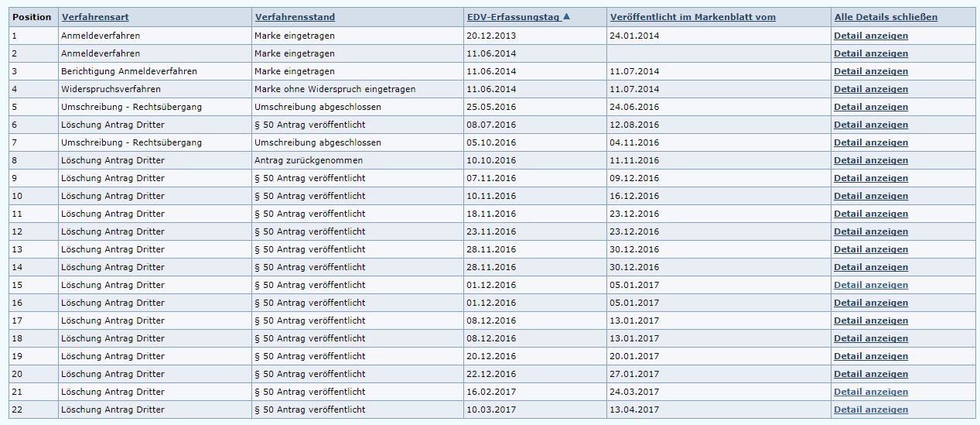Sort by EDV-Erfassungstag column header

point(514,17)
